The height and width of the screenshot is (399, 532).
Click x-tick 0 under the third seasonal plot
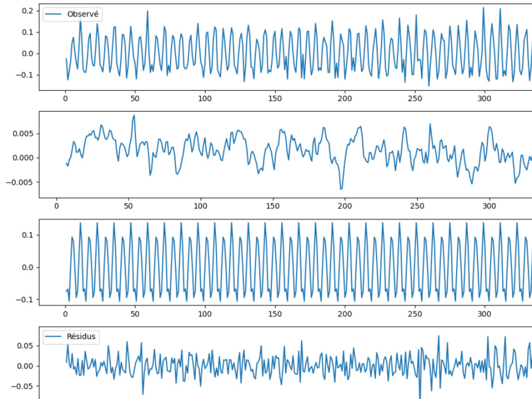tap(65, 314)
